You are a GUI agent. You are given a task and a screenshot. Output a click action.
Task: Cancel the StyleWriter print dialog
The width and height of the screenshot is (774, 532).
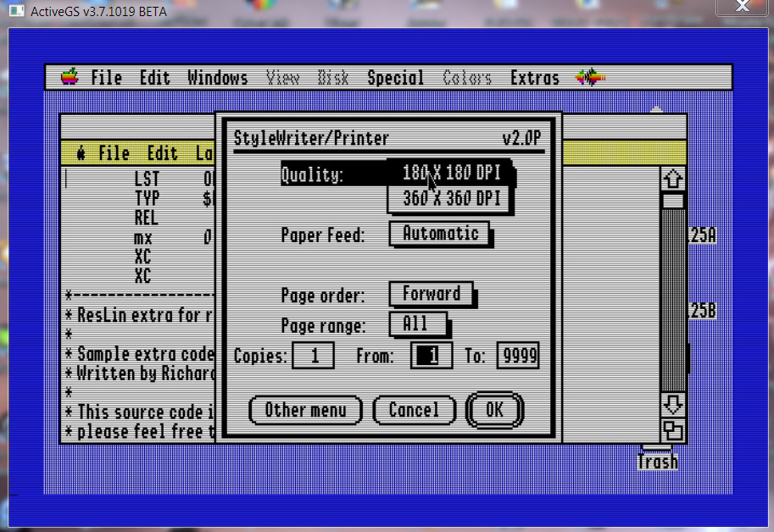point(414,410)
